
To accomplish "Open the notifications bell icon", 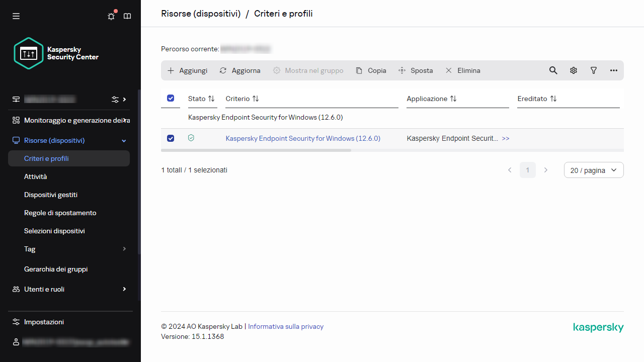I will click(111, 16).
